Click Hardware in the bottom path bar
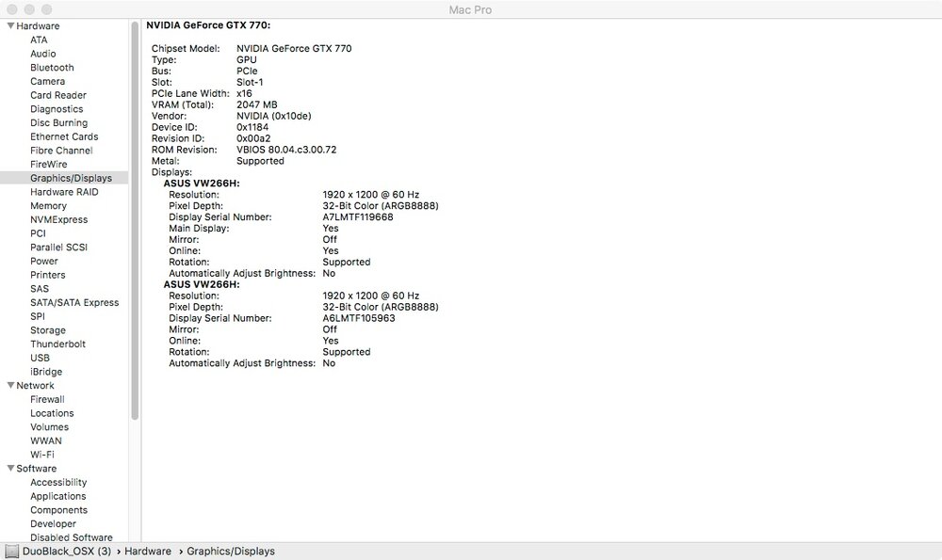Screen dimensions: 942x560 pos(148,552)
